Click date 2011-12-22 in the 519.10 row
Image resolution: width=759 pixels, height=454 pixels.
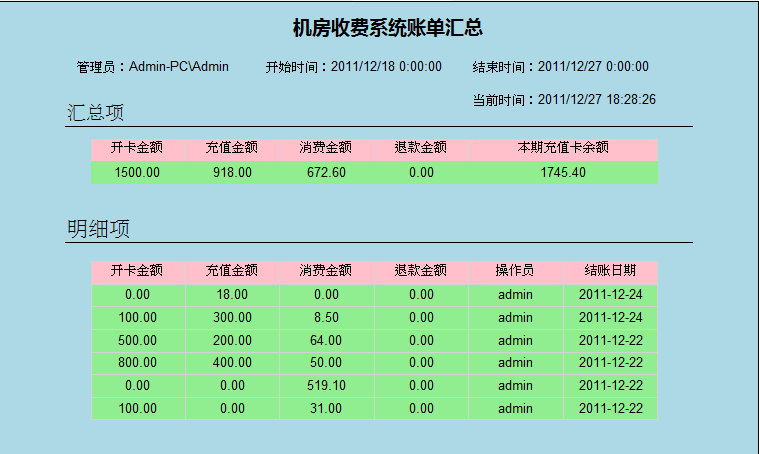click(610, 385)
